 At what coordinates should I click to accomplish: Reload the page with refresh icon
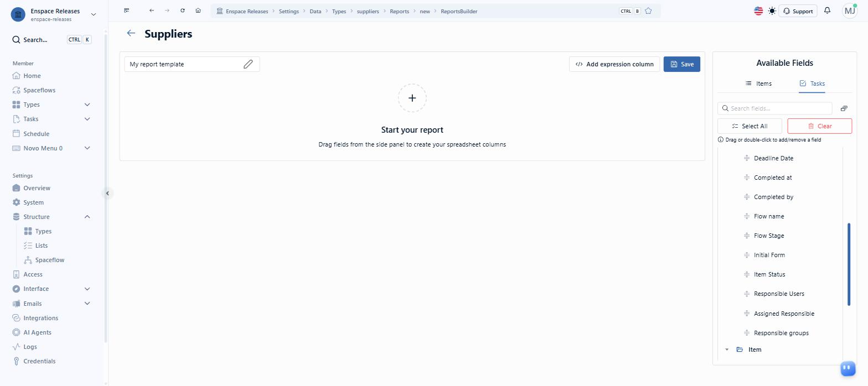click(x=183, y=11)
